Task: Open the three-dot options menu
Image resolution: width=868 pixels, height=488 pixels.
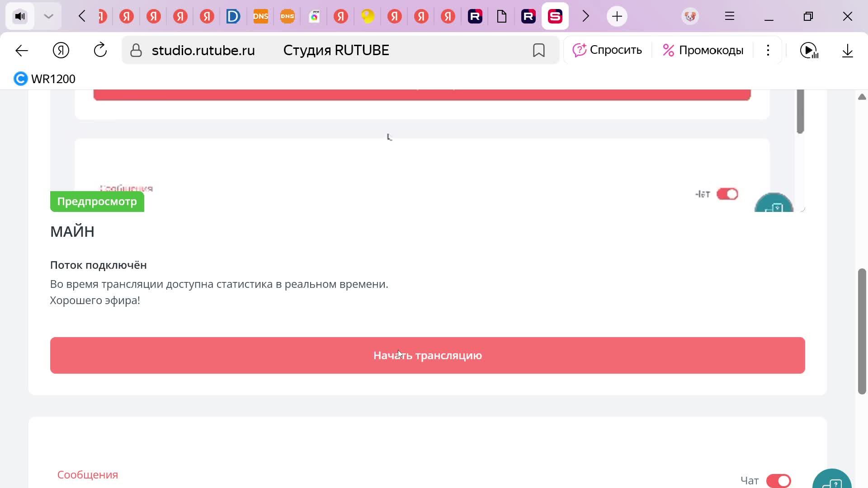Action: click(x=768, y=50)
